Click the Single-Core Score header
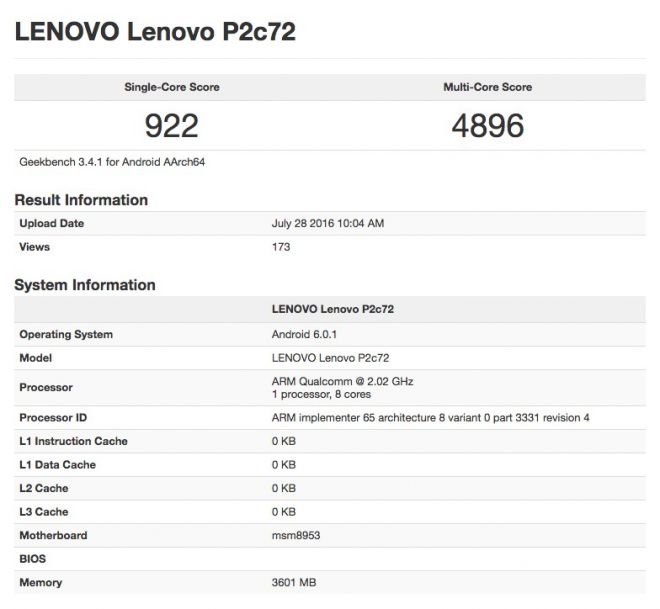The image size is (660, 609). coord(172,87)
